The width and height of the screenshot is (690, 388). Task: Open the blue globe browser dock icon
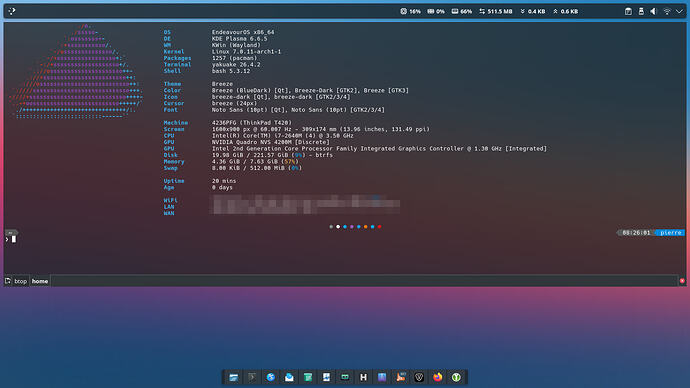tap(271, 377)
